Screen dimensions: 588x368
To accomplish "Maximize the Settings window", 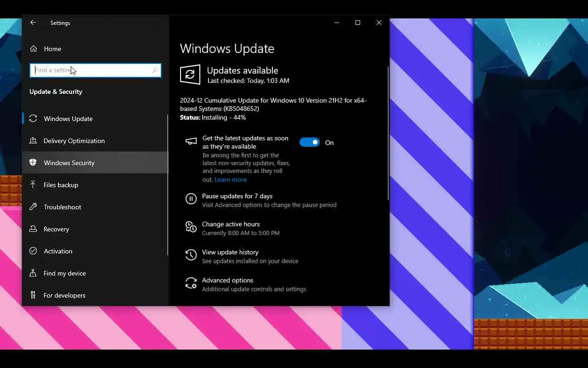I will point(358,23).
